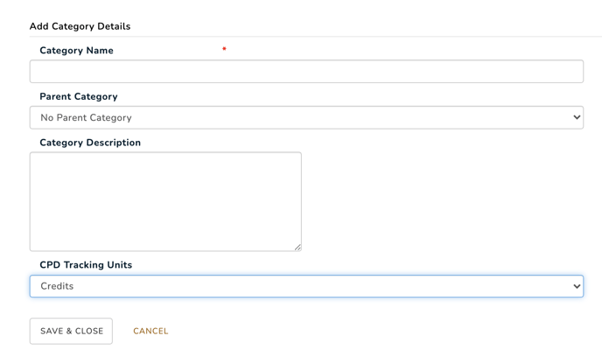Click the CPD Tracking Units label
Screen dimensions: 602x364
pos(86,265)
